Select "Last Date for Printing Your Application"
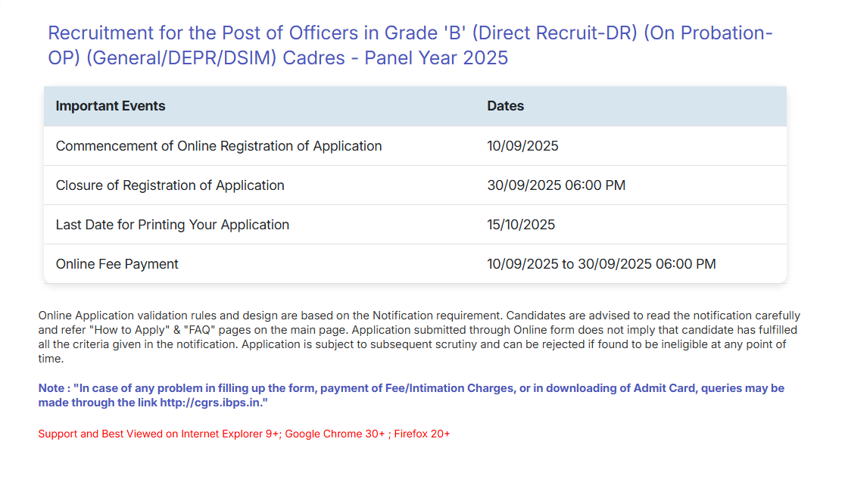 click(x=173, y=225)
